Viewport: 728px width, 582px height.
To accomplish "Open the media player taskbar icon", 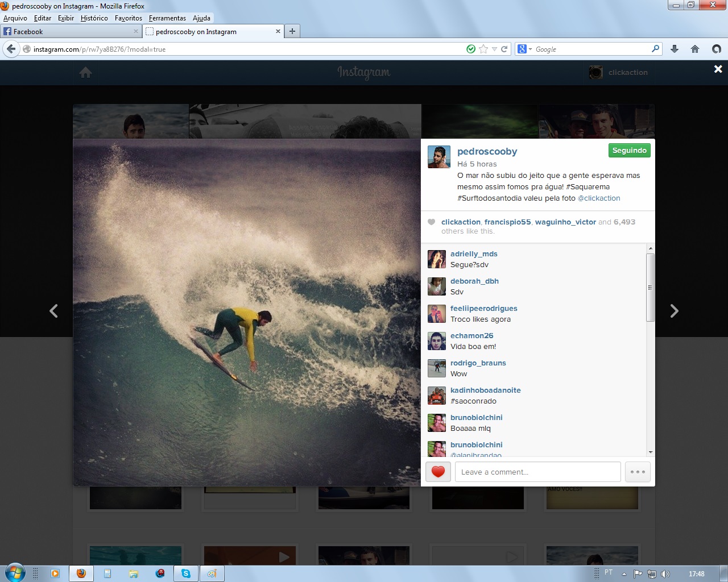I will [55, 573].
